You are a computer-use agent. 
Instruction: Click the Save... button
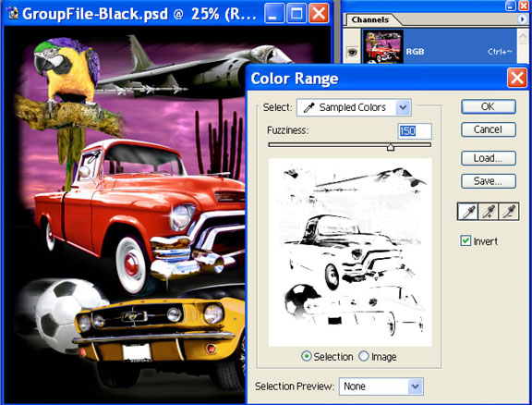pos(489,181)
